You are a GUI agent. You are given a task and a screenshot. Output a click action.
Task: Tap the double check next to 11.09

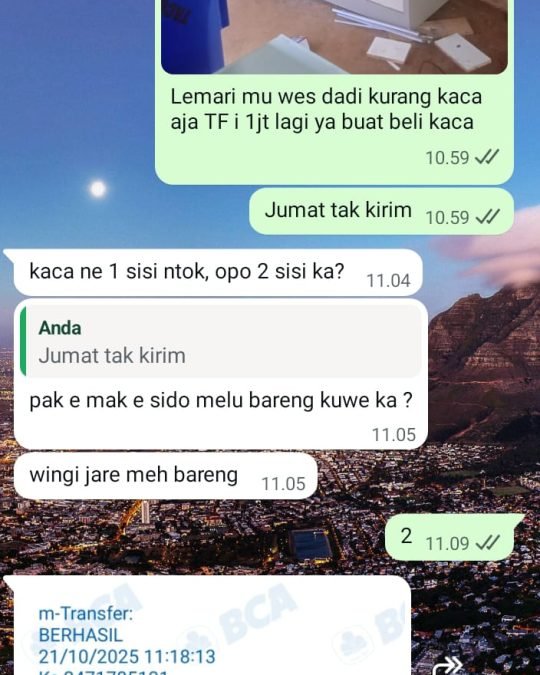click(488, 542)
